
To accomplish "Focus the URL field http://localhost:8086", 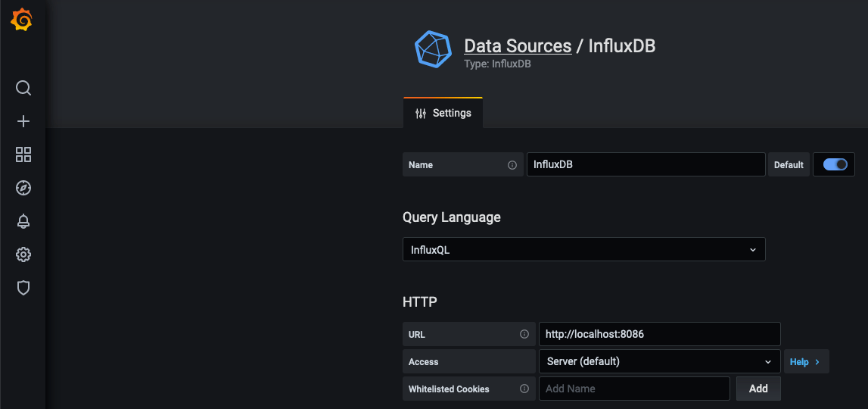I will click(659, 334).
